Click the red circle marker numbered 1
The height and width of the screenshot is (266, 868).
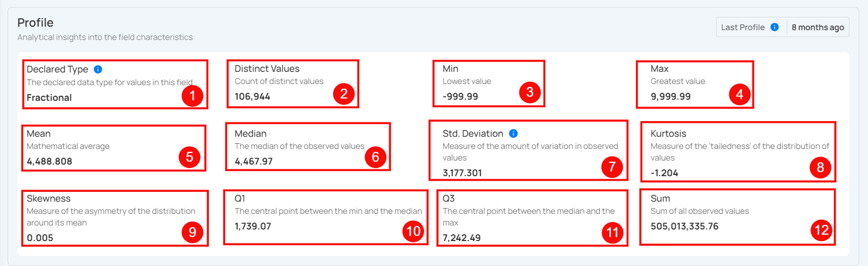click(x=192, y=96)
